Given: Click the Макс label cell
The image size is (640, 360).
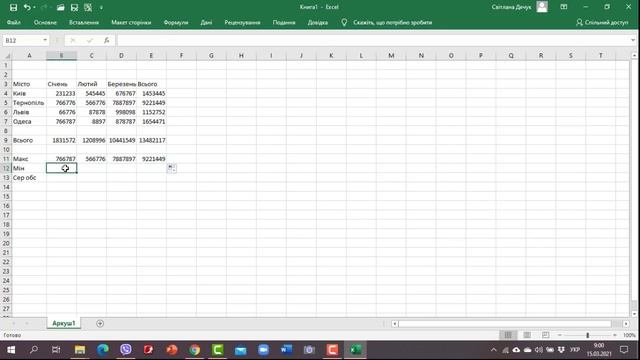Looking at the screenshot, I should (x=29, y=159).
